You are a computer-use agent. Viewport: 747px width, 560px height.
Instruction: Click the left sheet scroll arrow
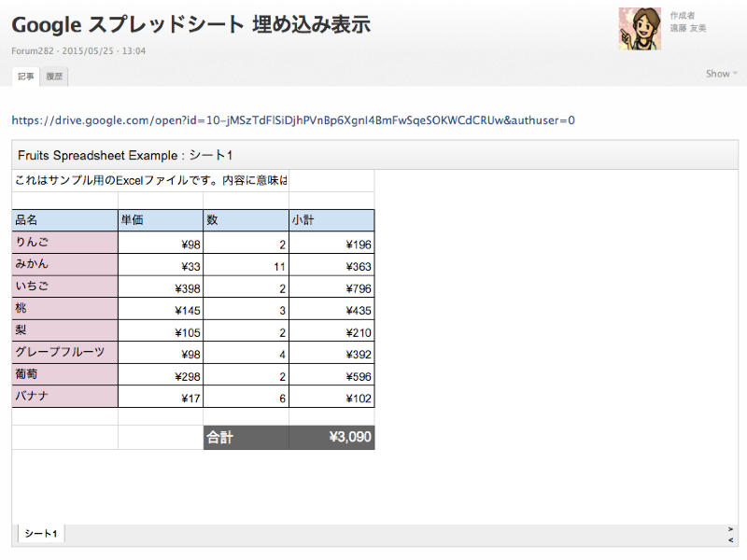point(730,539)
